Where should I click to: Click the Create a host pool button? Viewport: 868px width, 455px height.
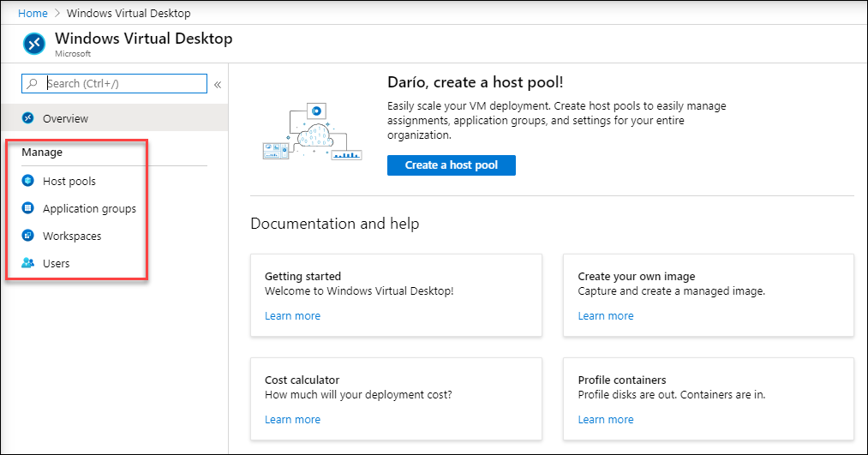(x=452, y=165)
